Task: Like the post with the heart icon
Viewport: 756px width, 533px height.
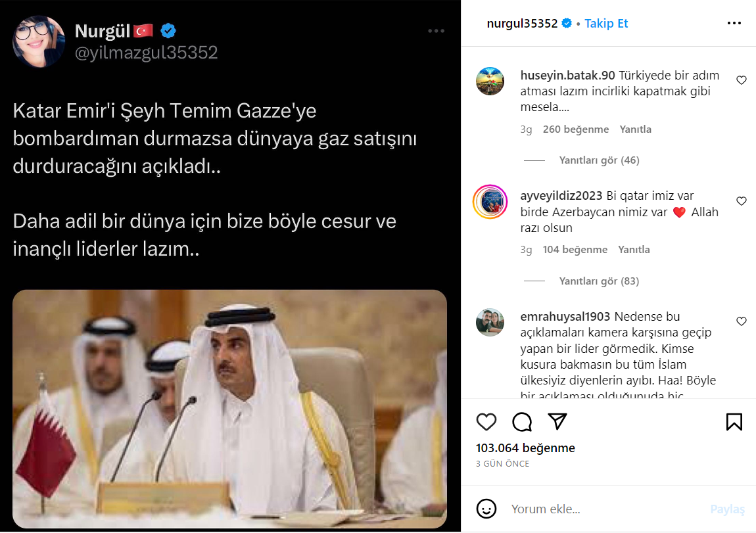Action: pos(486,422)
